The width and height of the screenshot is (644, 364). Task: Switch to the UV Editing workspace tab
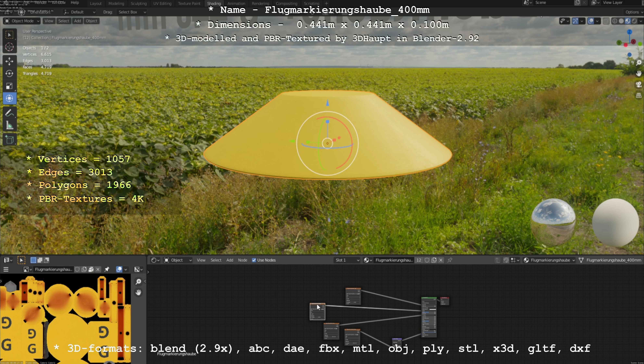pyautogui.click(x=162, y=4)
